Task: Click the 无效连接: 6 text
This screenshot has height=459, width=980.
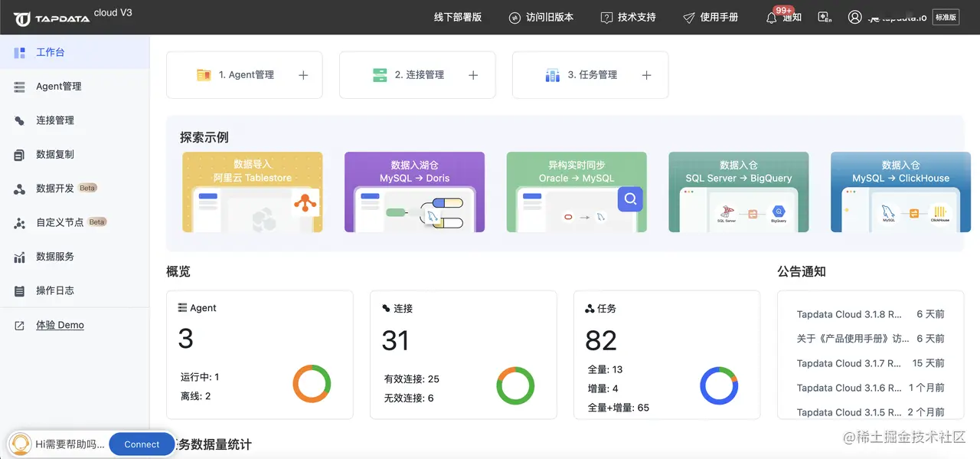Action: point(409,398)
